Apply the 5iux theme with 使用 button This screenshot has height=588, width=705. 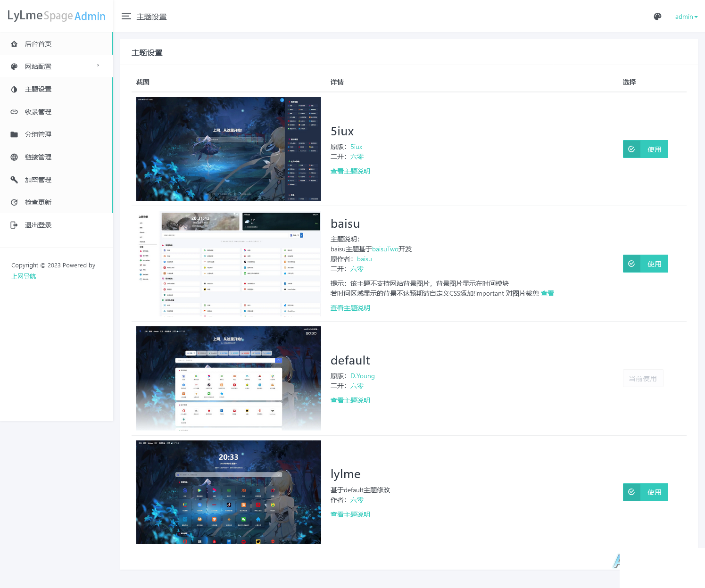645,149
